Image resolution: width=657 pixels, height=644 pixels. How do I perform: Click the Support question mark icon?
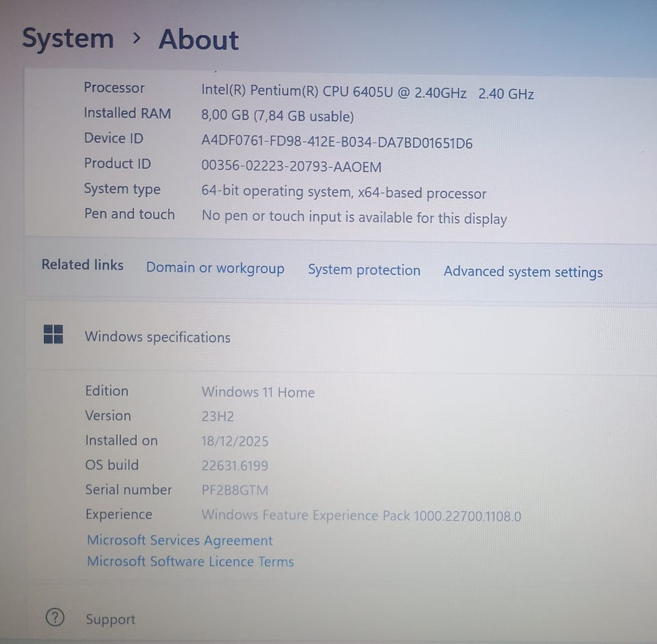pos(55,617)
